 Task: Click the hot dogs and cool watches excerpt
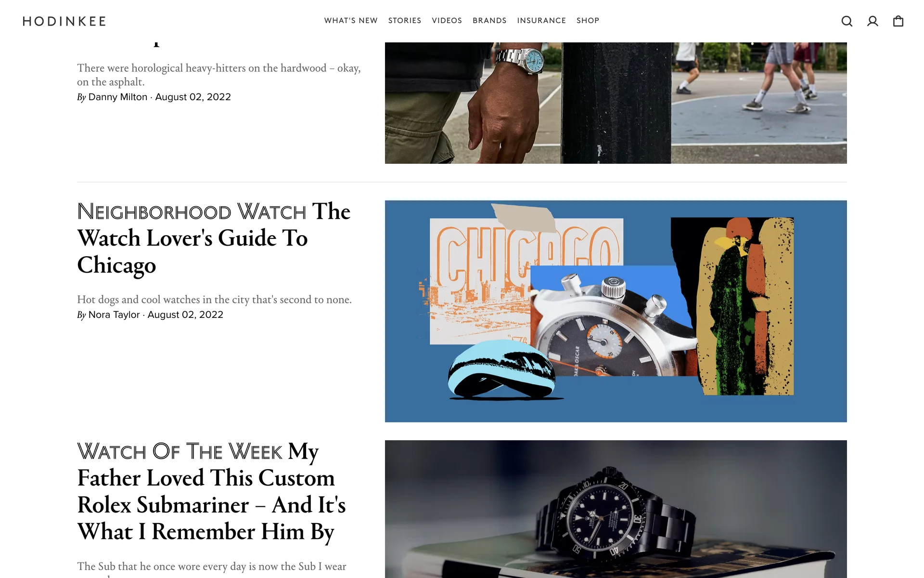coord(215,300)
